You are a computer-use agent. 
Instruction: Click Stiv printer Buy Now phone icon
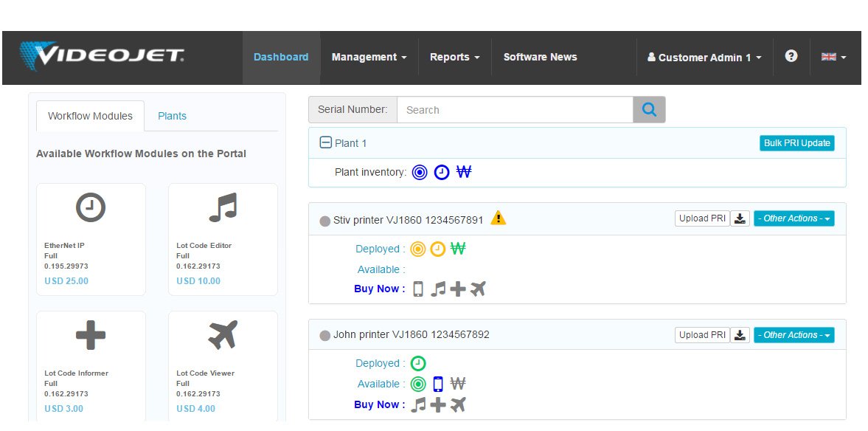point(418,289)
